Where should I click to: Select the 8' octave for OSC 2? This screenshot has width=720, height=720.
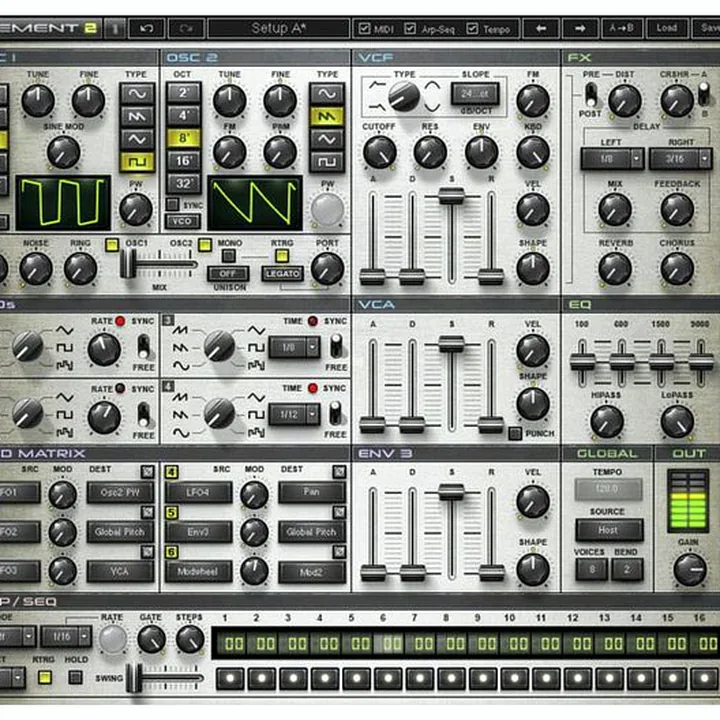tap(184, 138)
